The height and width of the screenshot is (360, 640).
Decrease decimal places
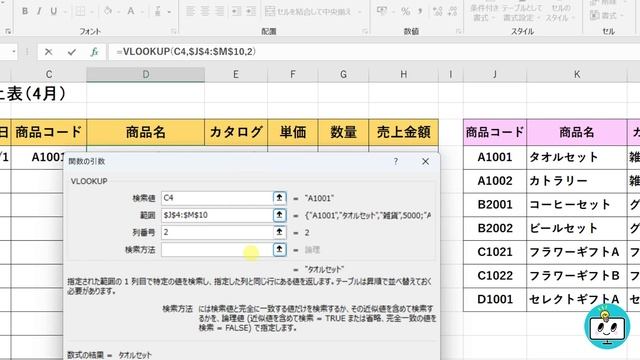452,11
